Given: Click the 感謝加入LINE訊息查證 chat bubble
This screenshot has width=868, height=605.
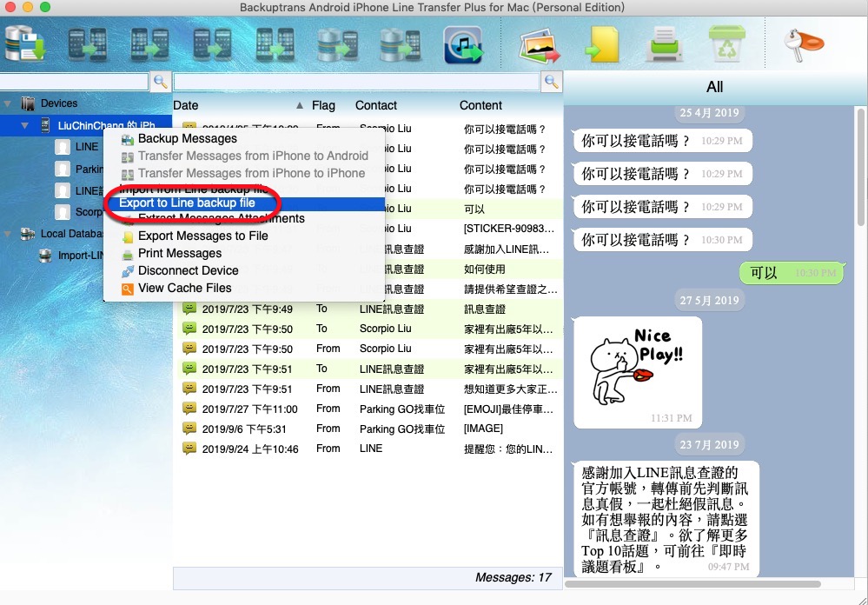Looking at the screenshot, I should 666,519.
